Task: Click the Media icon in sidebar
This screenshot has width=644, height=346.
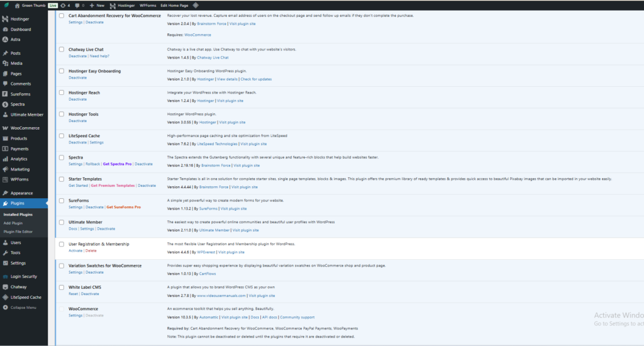Action: coord(5,64)
